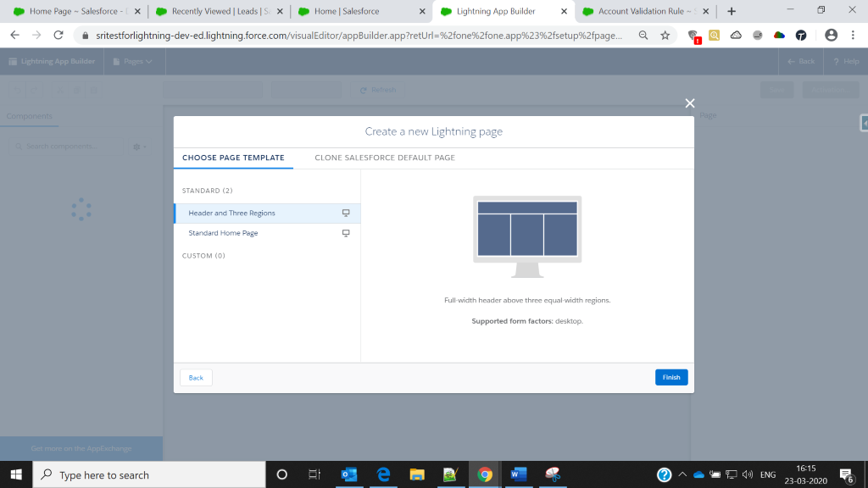Click the template preview monitor image
This screenshot has height=488, width=868.
coord(526,236)
